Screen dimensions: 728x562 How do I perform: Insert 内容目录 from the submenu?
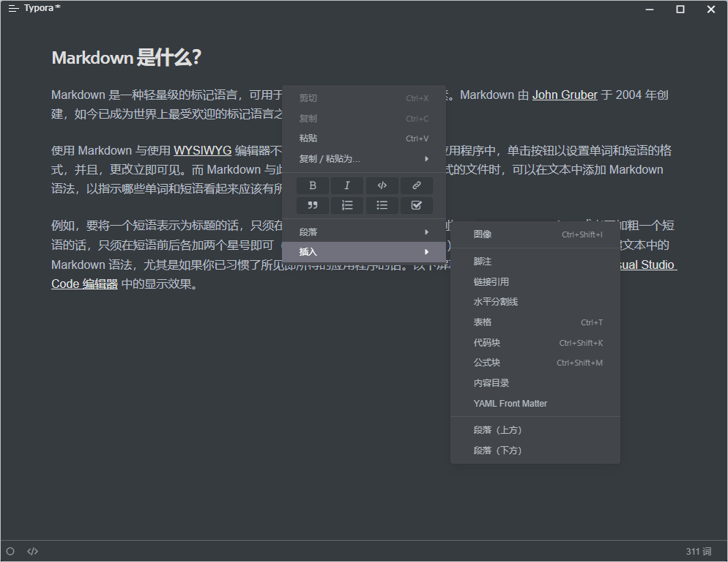coord(535,383)
